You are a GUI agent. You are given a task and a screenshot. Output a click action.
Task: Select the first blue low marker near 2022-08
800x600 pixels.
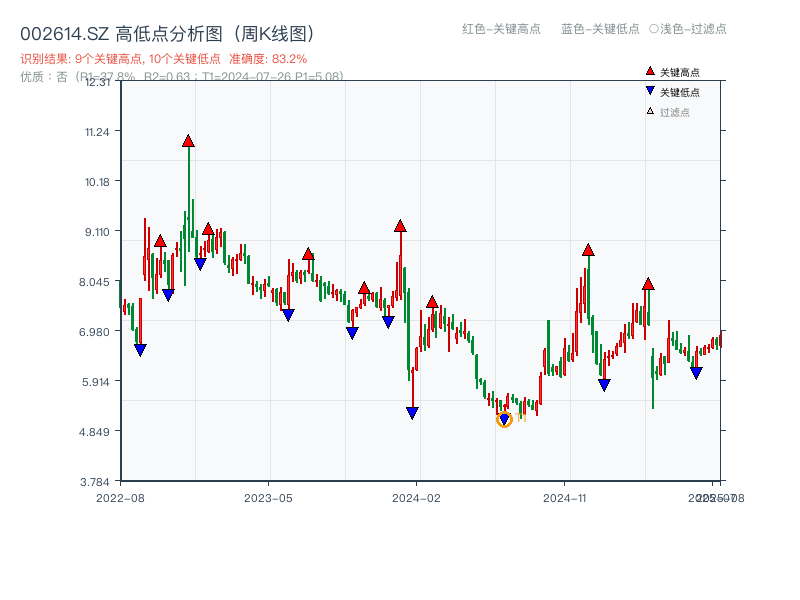pos(140,348)
